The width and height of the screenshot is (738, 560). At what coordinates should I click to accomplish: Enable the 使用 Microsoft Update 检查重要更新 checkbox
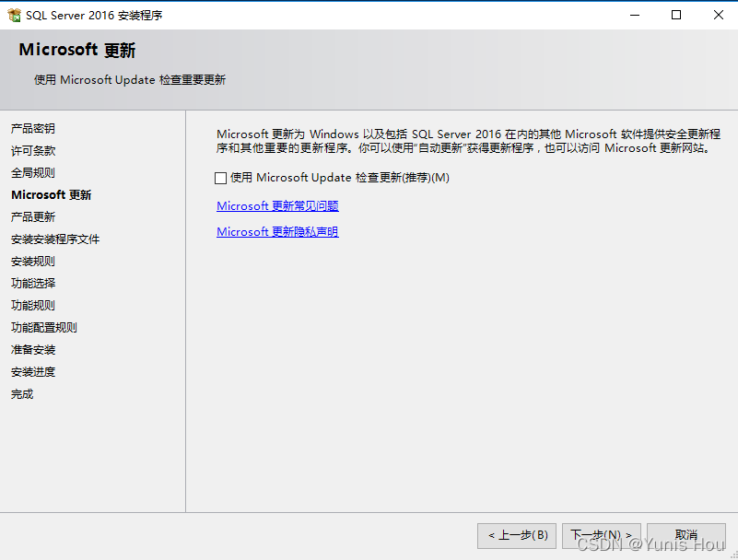tap(220, 177)
